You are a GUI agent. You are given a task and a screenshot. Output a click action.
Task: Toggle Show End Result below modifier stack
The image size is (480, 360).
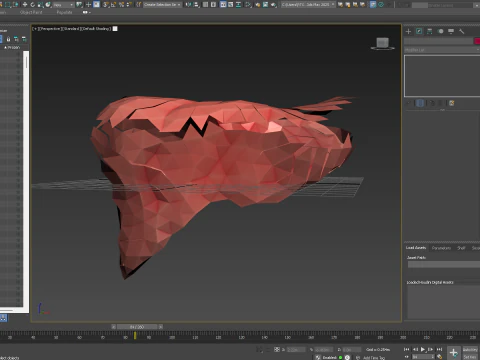[420, 103]
